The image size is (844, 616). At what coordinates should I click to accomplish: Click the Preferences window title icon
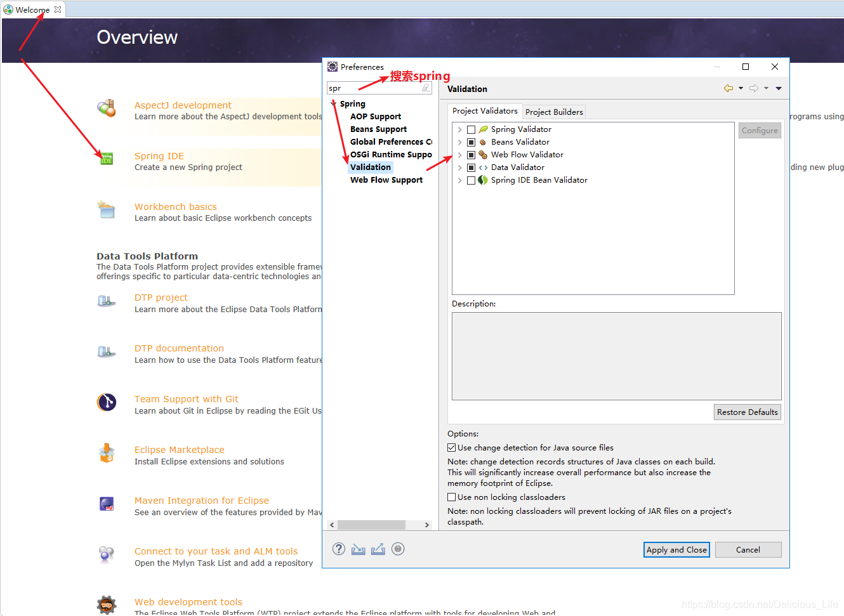pyautogui.click(x=333, y=67)
